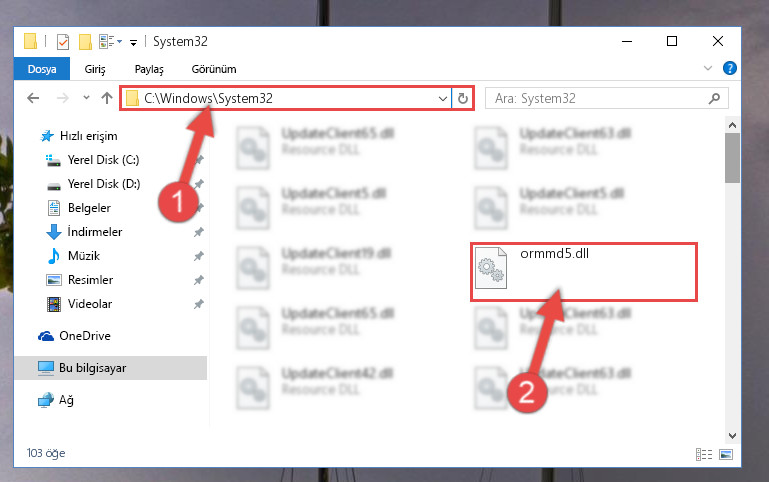This screenshot has width=769, height=482.
Task: Toggle the pin beside Videolar
Action: (199, 304)
